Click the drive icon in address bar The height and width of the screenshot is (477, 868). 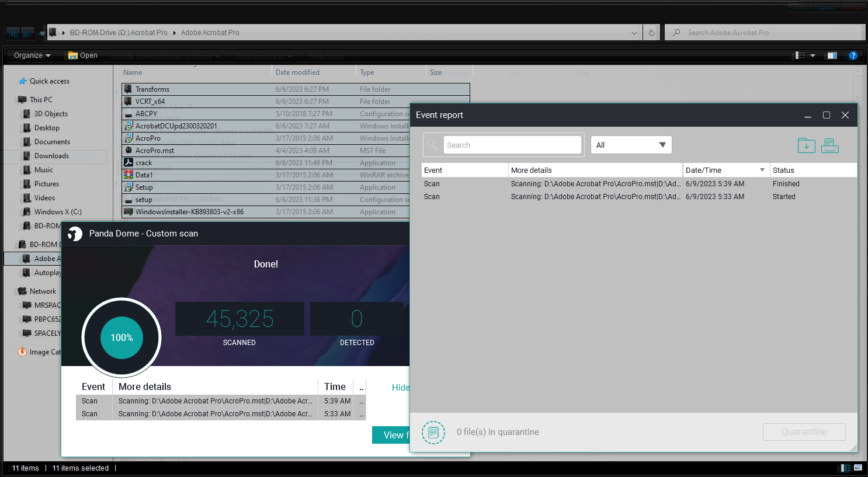coord(53,33)
